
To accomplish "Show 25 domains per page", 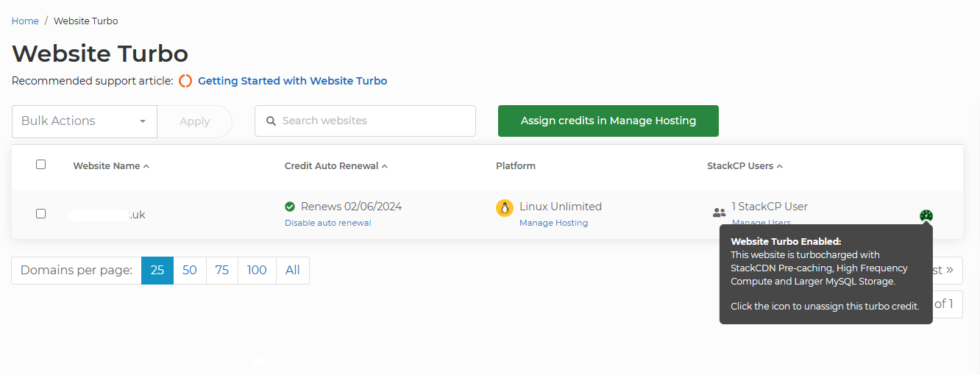I will (x=157, y=270).
